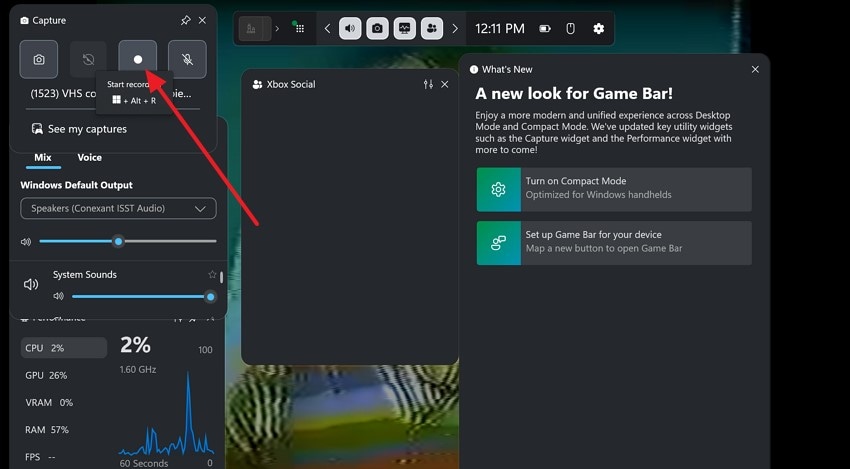Image resolution: width=850 pixels, height=469 pixels.
Task: Start recording with the round record button
Action: pos(138,60)
